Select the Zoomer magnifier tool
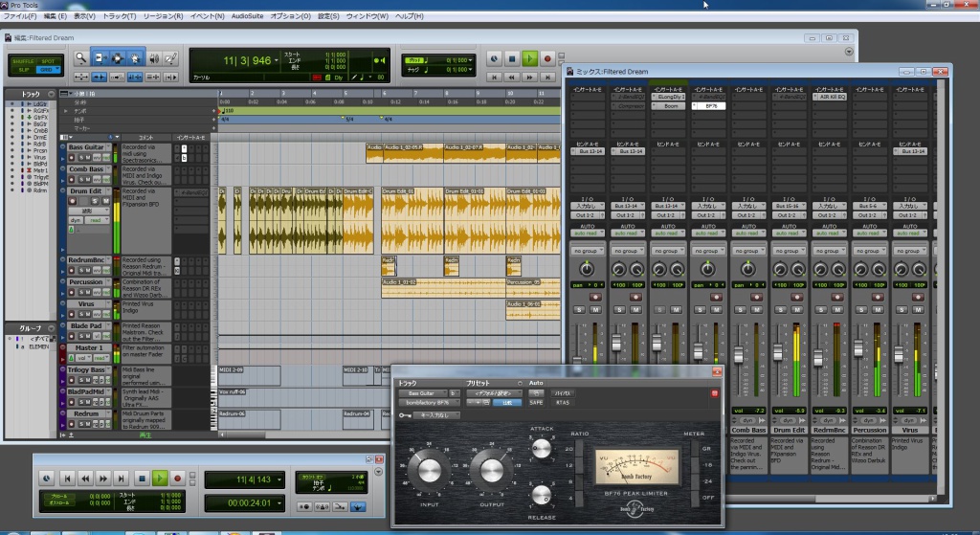This screenshot has width=980, height=535. tap(80, 58)
